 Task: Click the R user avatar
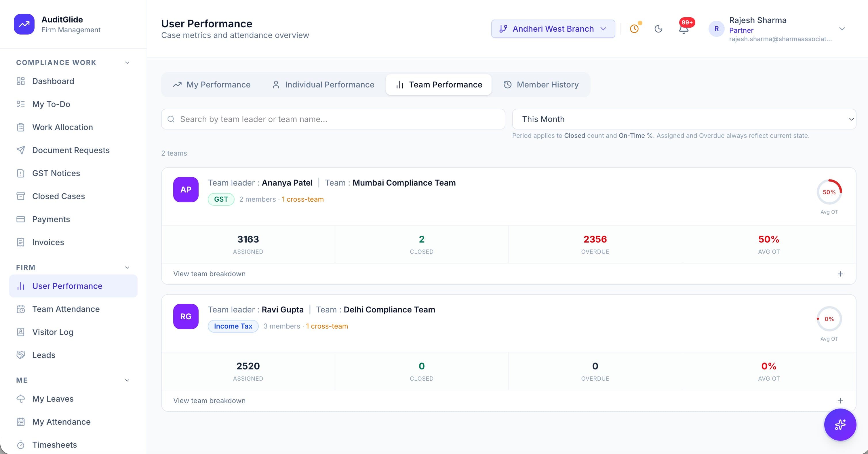pos(716,29)
